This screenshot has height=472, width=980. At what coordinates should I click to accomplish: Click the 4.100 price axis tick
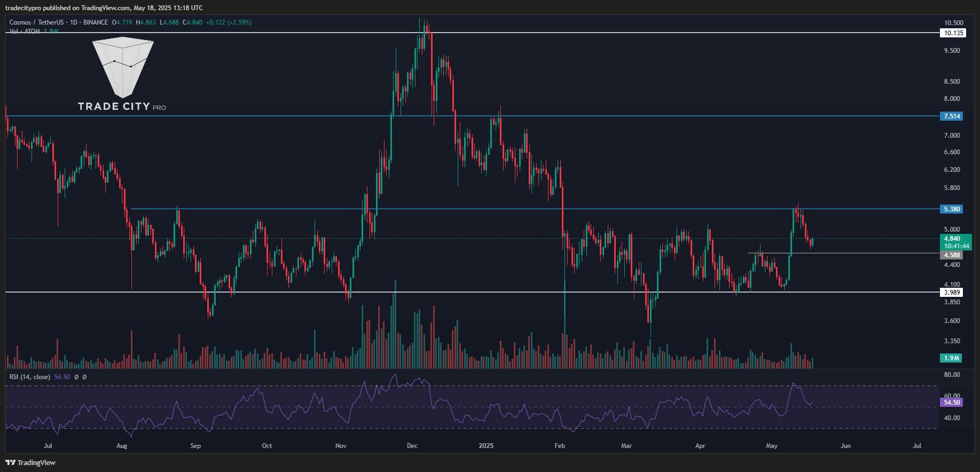tap(952, 285)
